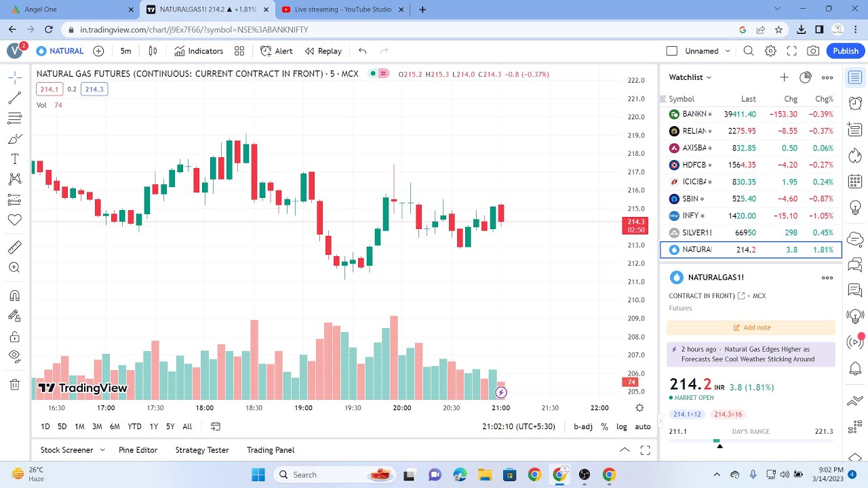Click Add note for NATURALGAS1!
This screenshot has width=868, height=488.
coord(751,327)
